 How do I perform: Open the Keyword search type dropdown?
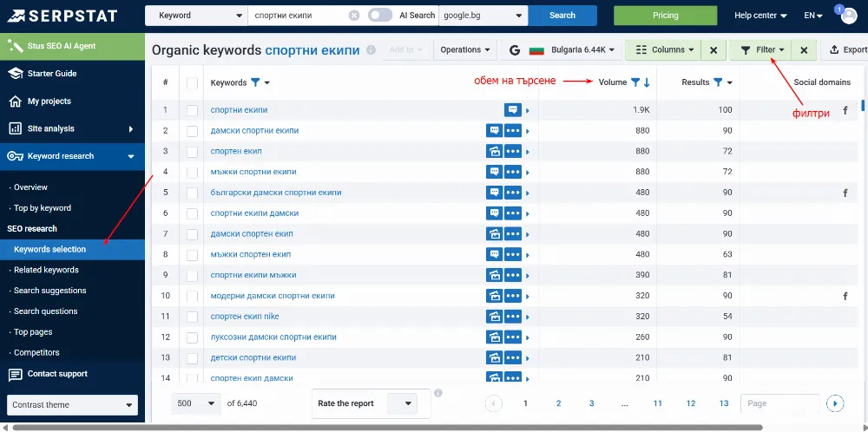click(x=196, y=16)
